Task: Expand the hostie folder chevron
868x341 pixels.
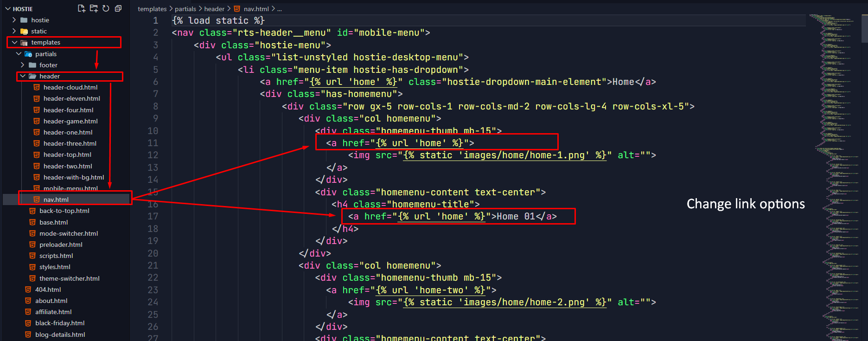Action: point(14,20)
